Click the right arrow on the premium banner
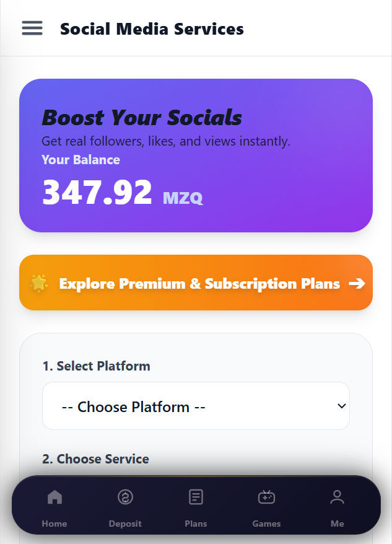392x544 pixels. (357, 283)
